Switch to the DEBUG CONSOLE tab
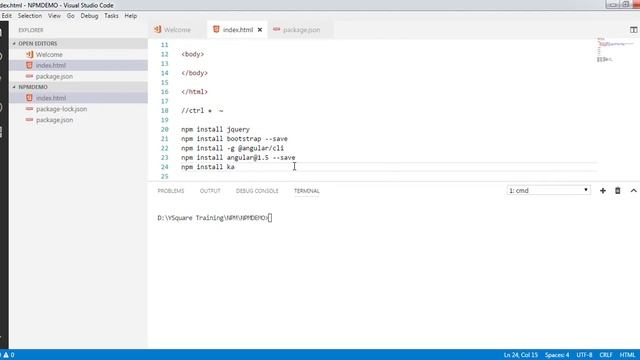This screenshot has height=360, width=640. pos(257,191)
